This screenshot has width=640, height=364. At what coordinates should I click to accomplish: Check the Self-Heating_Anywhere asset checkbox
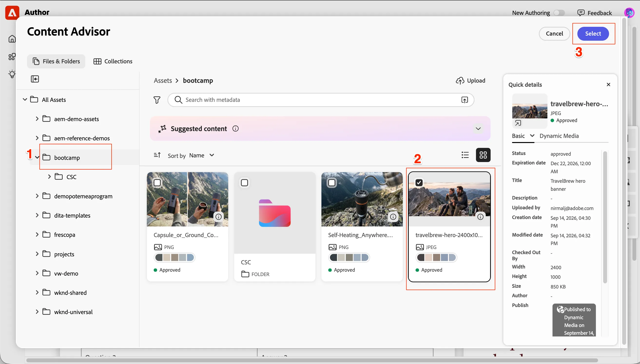tap(332, 183)
